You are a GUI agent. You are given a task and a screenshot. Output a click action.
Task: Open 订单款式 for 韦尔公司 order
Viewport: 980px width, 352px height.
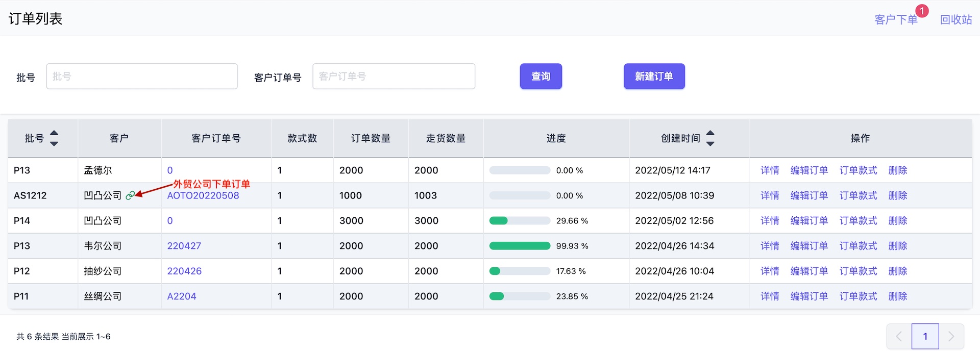pyautogui.click(x=859, y=246)
